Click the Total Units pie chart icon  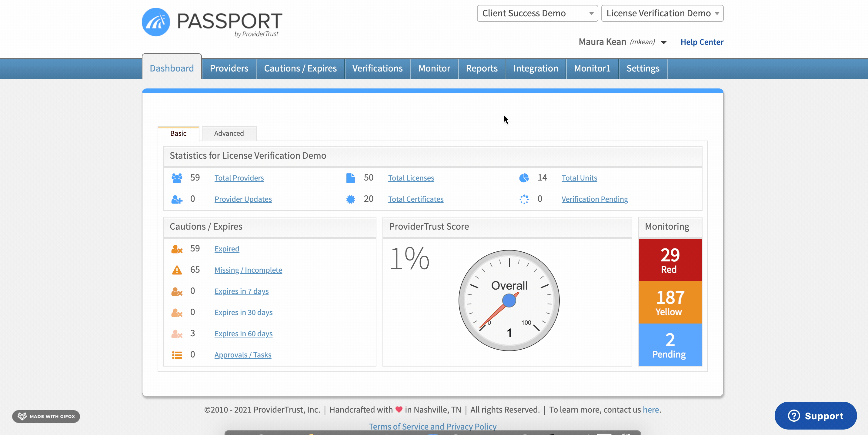point(524,178)
